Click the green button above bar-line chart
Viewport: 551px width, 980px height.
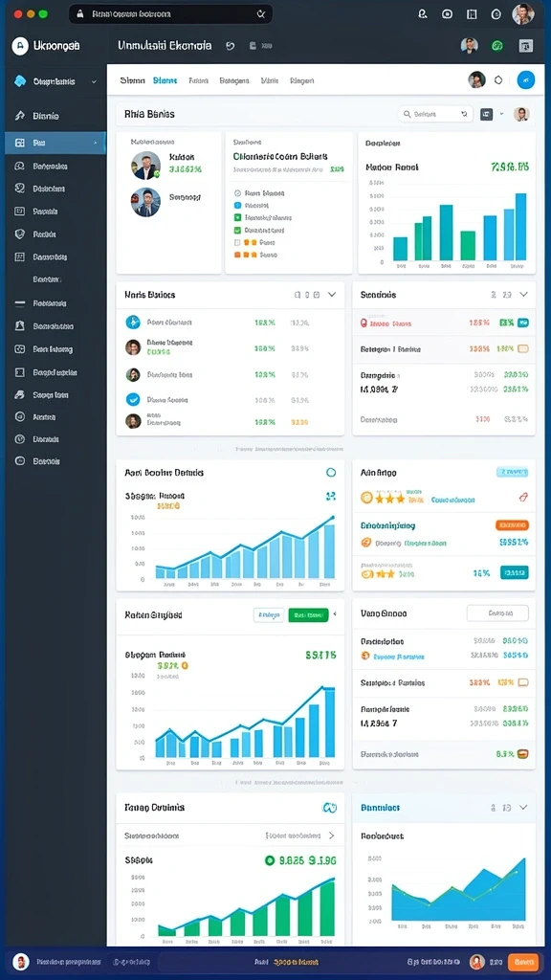pos(308,615)
